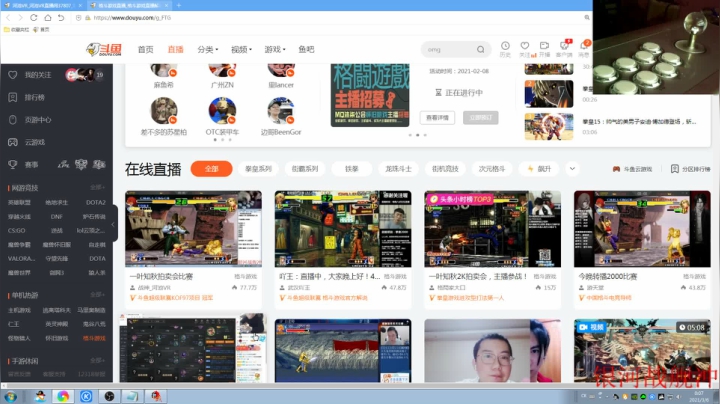Click the 查看详情 button
The height and width of the screenshot is (404, 720).
(437, 118)
